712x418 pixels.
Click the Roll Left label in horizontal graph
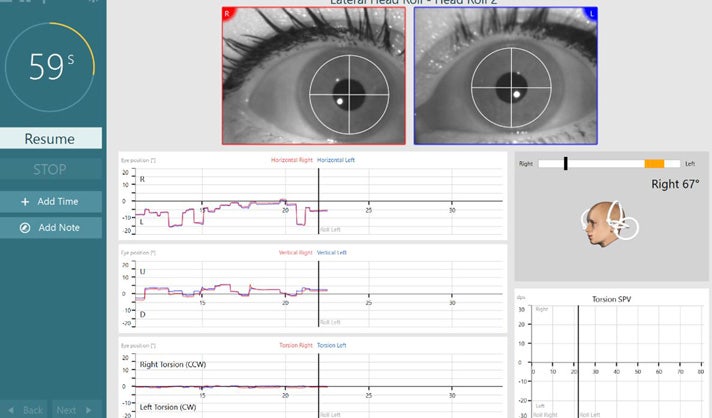[x=330, y=230]
